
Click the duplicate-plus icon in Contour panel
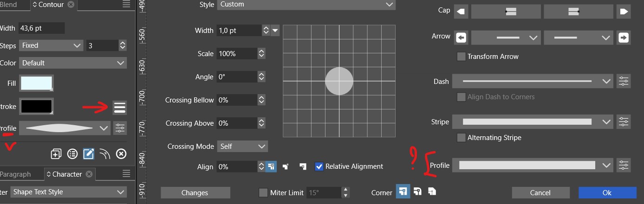[x=56, y=154]
